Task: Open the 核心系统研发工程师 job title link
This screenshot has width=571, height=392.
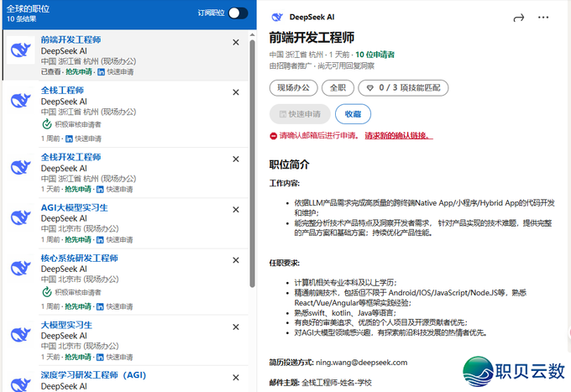Action: pyautogui.click(x=80, y=258)
